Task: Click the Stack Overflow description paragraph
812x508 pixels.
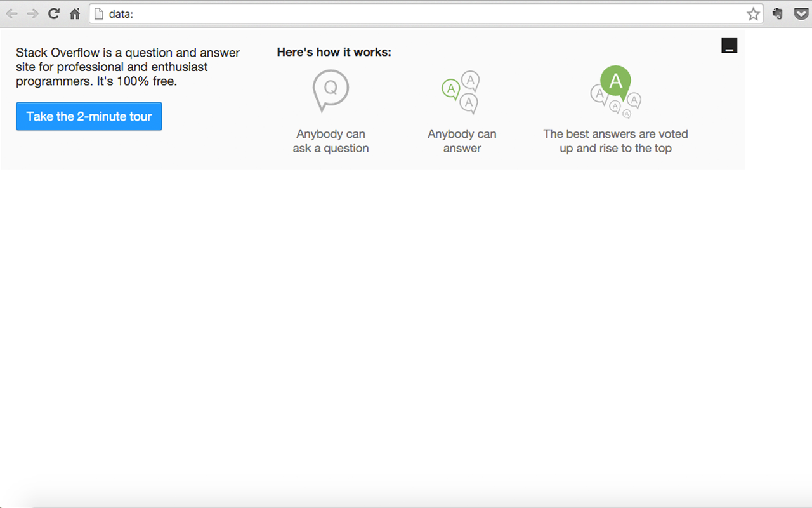Action: point(128,67)
